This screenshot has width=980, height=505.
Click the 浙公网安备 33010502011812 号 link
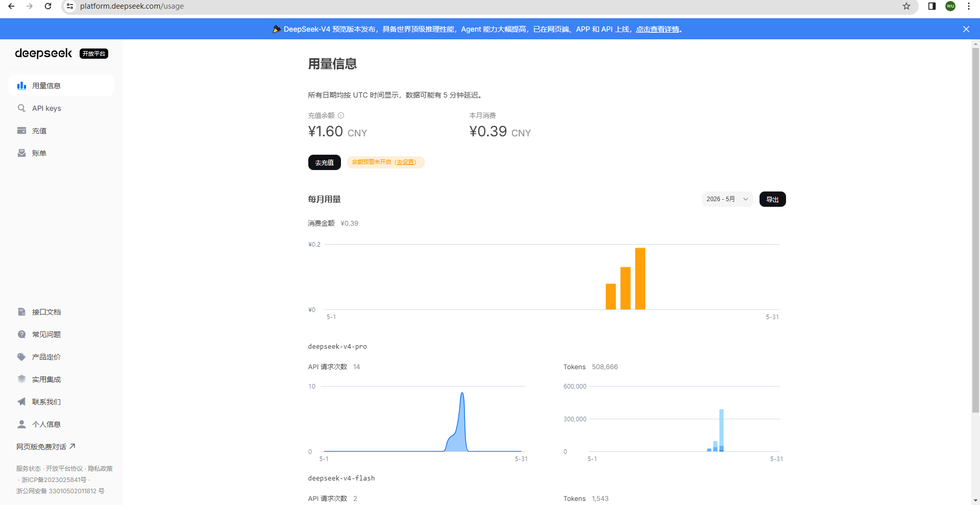coord(60,491)
